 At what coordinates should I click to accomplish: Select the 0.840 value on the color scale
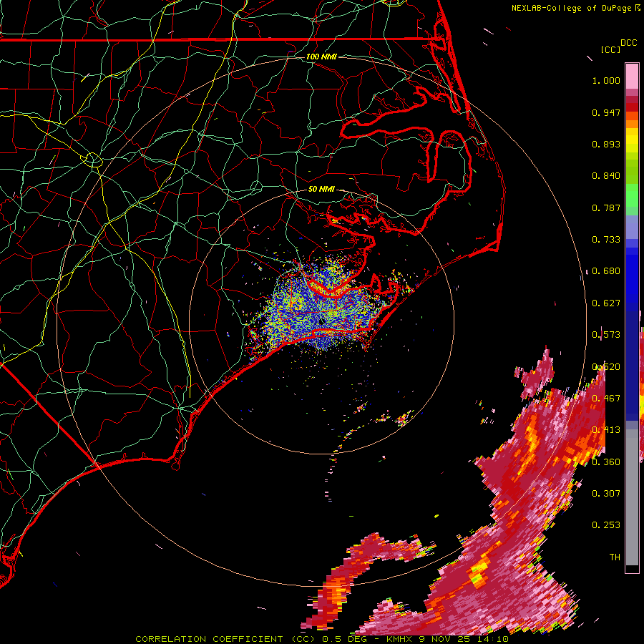pos(606,176)
